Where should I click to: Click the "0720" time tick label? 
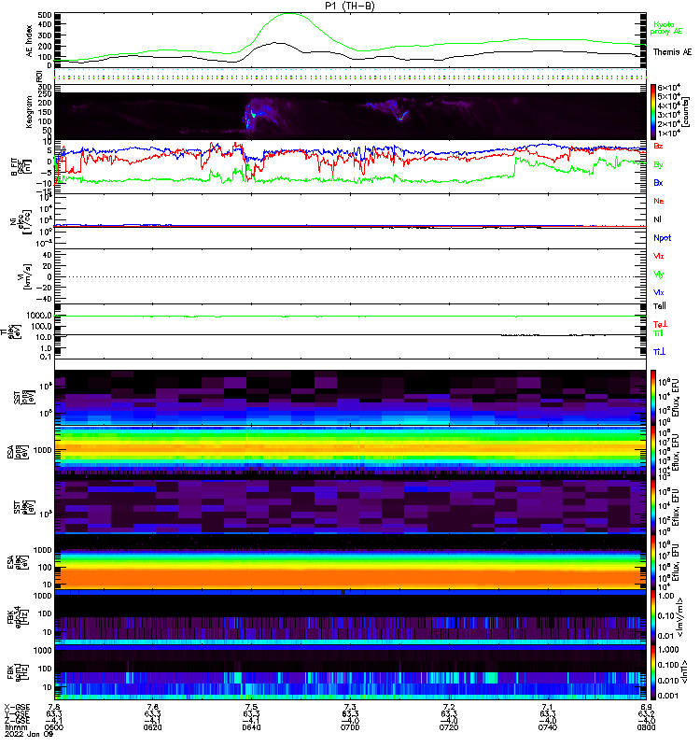click(449, 727)
